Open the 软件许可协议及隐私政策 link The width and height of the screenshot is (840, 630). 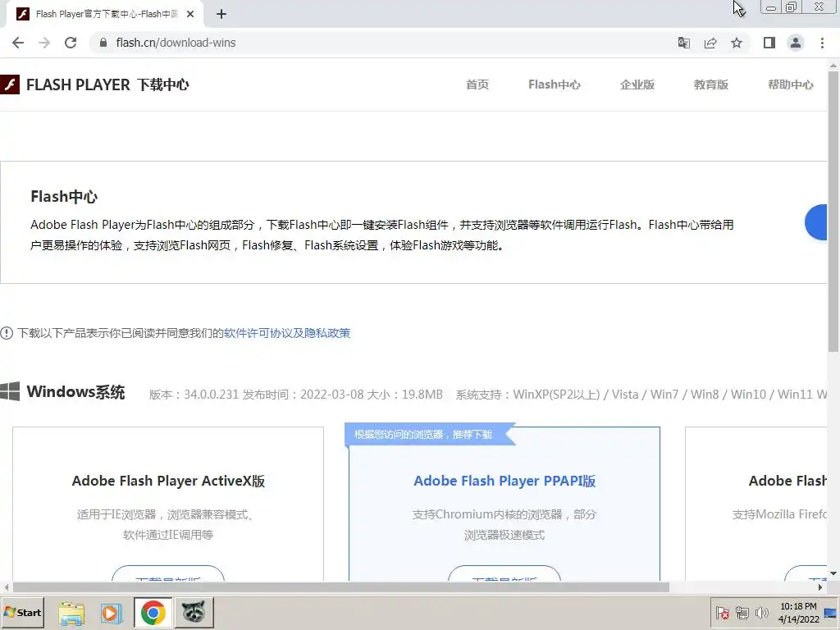pos(287,333)
